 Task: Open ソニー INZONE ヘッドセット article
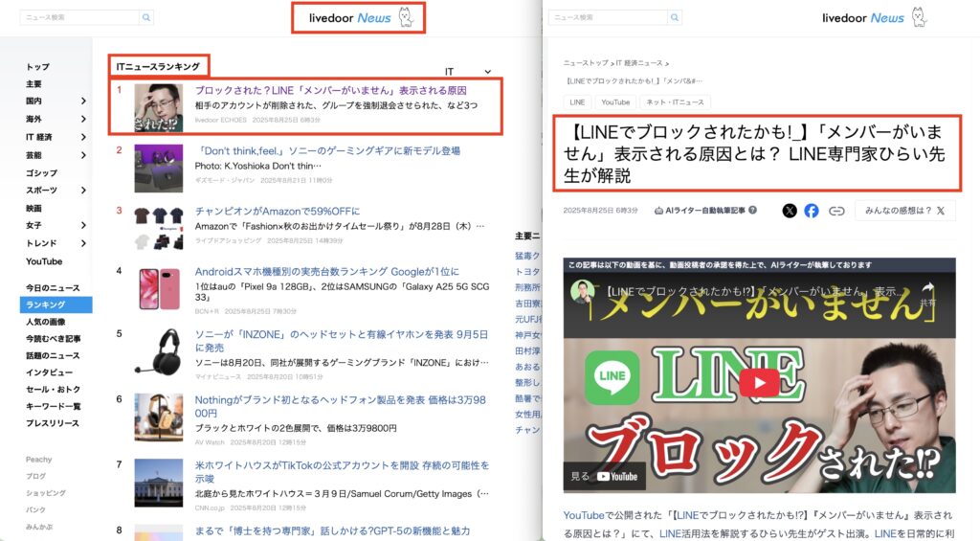point(342,341)
